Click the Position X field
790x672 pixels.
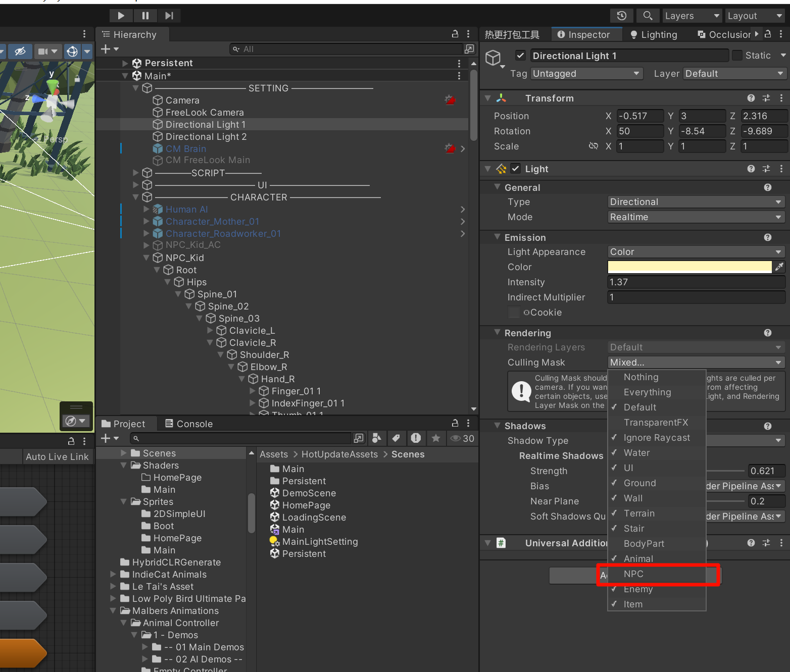(x=640, y=116)
